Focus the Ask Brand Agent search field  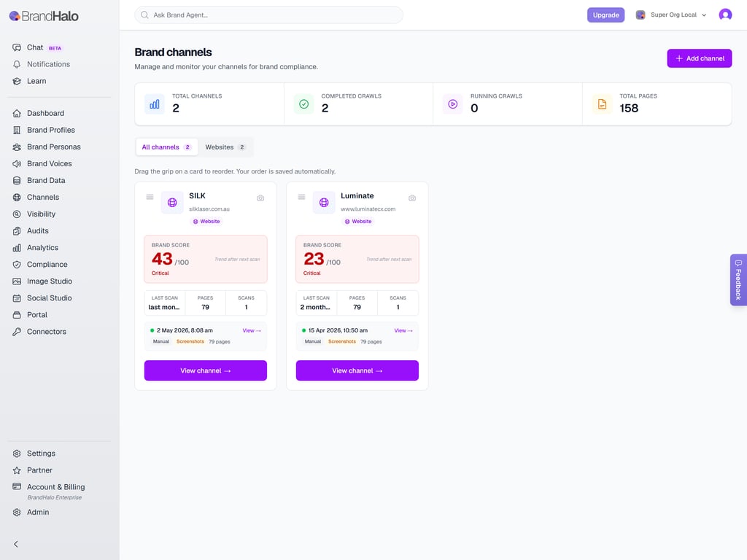[268, 15]
